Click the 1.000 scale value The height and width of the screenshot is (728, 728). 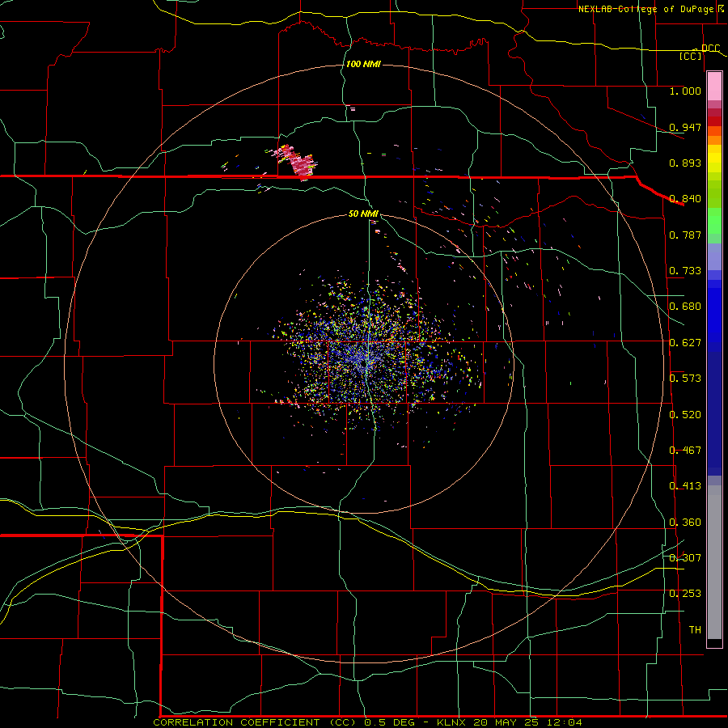[685, 91]
